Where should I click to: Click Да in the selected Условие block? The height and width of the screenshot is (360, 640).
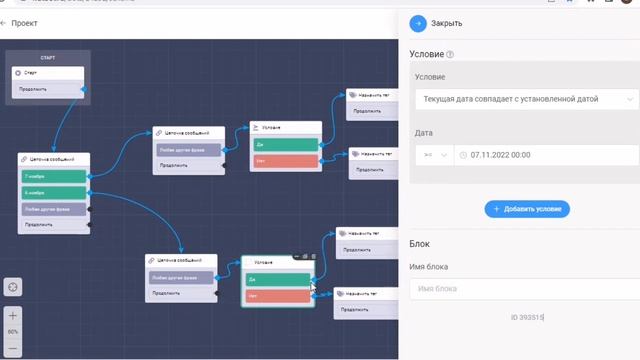(x=278, y=280)
